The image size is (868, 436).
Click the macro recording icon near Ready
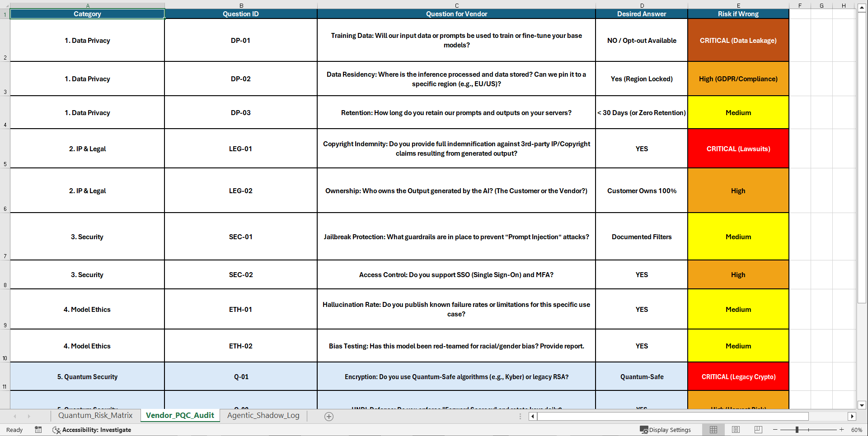click(38, 430)
